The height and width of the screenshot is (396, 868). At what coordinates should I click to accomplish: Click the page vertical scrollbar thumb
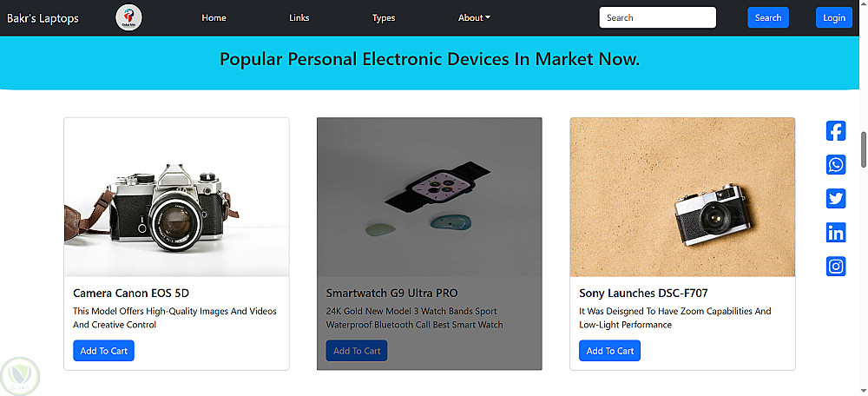863,149
